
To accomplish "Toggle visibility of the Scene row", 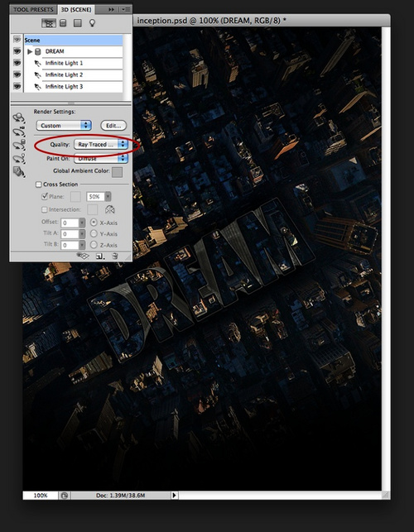I will [x=17, y=40].
